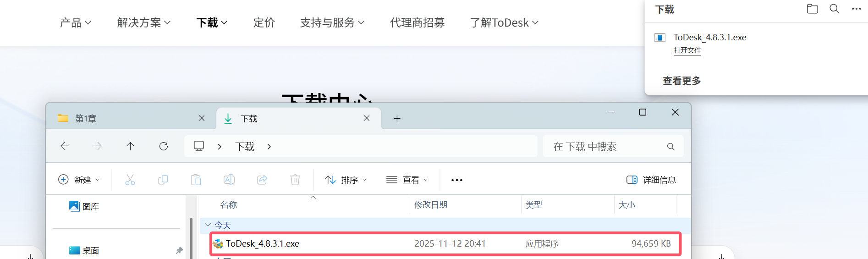Collapse the 今天 file group

click(208, 225)
